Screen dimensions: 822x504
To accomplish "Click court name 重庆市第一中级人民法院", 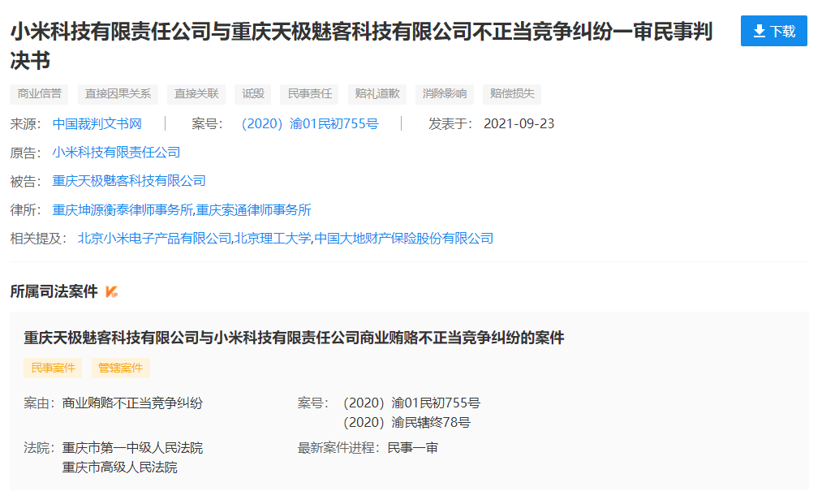I will [x=132, y=449].
